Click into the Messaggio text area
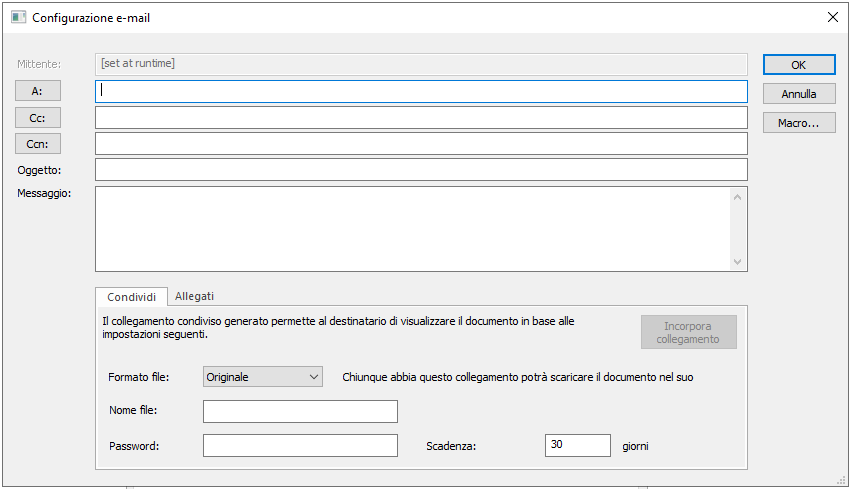This screenshot has height=489, width=851. pyautogui.click(x=410, y=228)
